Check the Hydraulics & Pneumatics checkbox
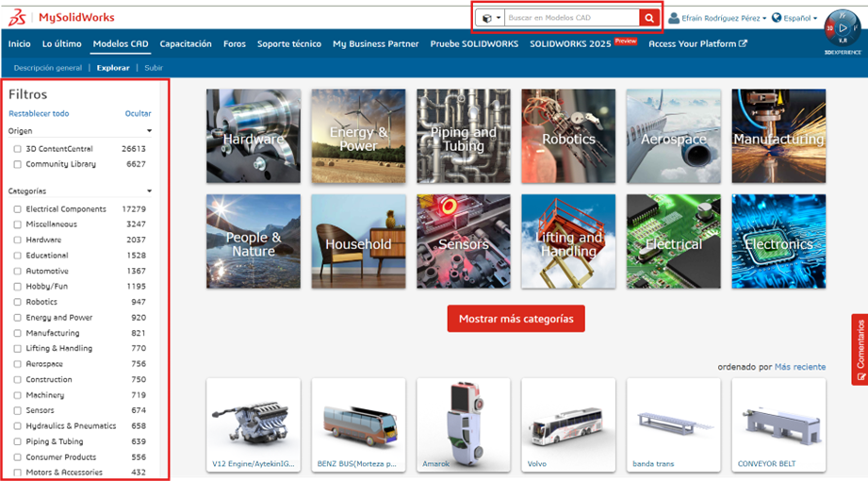This screenshot has width=868, height=481. (x=18, y=426)
